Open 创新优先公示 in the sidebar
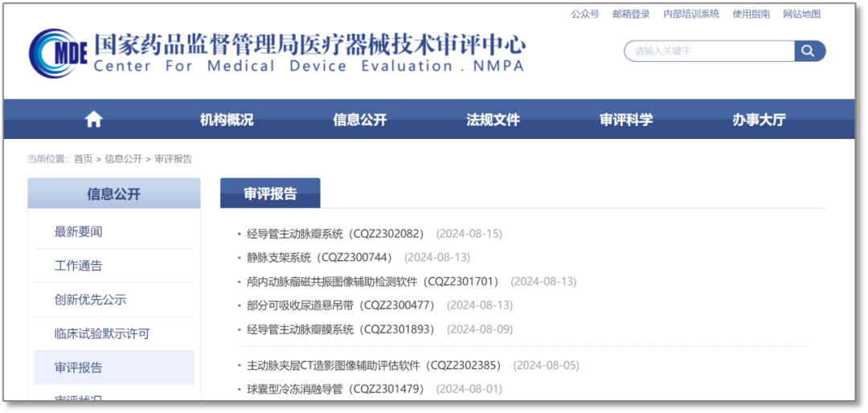The image size is (868, 413). tap(90, 300)
